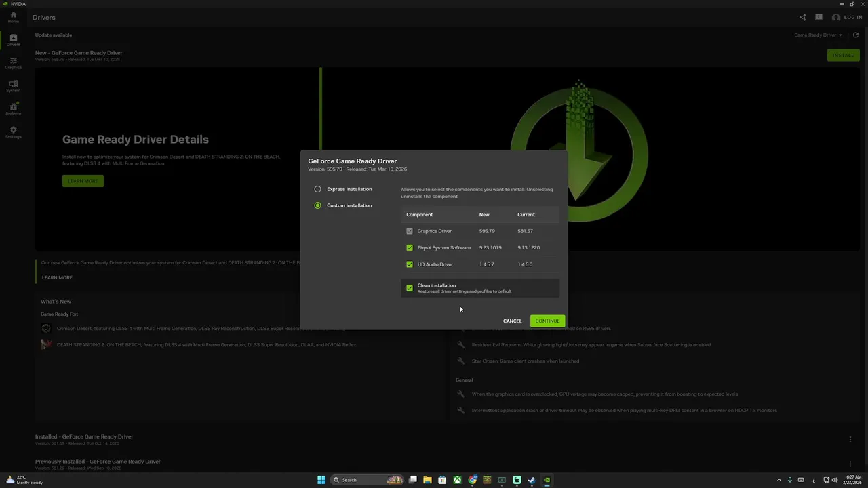Open the Drivers section in sidebar
This screenshot has height=488, width=868.
click(13, 40)
